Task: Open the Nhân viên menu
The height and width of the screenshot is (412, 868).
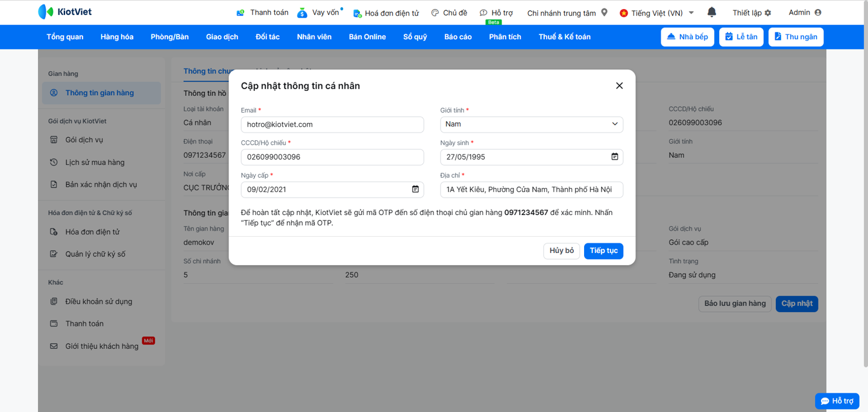Action: (314, 37)
